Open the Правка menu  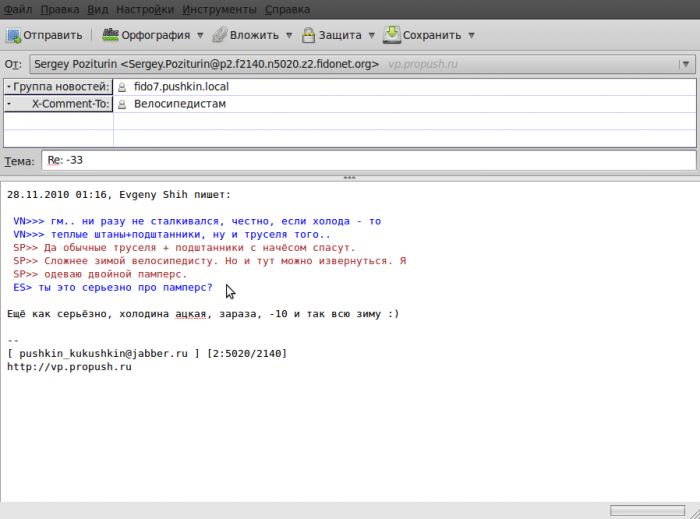pyautogui.click(x=60, y=9)
